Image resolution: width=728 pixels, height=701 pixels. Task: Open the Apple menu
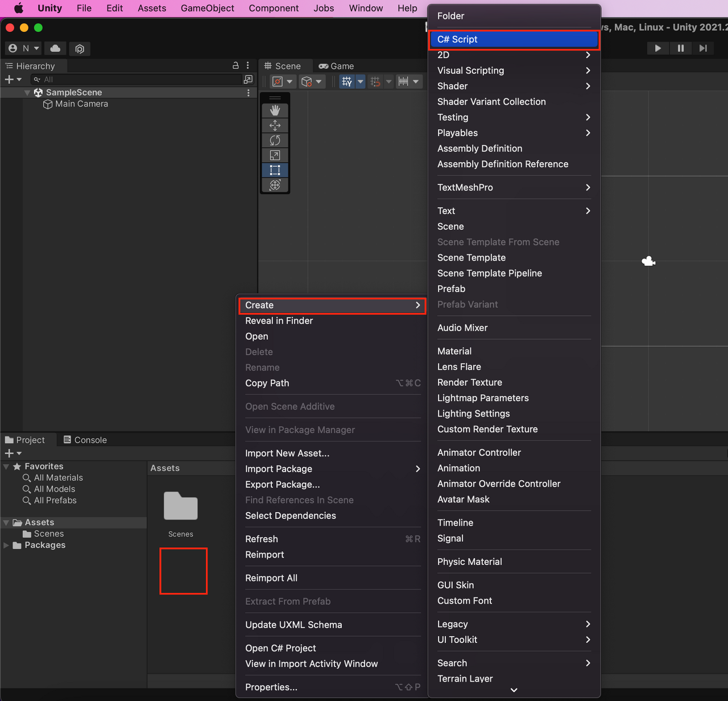click(18, 8)
